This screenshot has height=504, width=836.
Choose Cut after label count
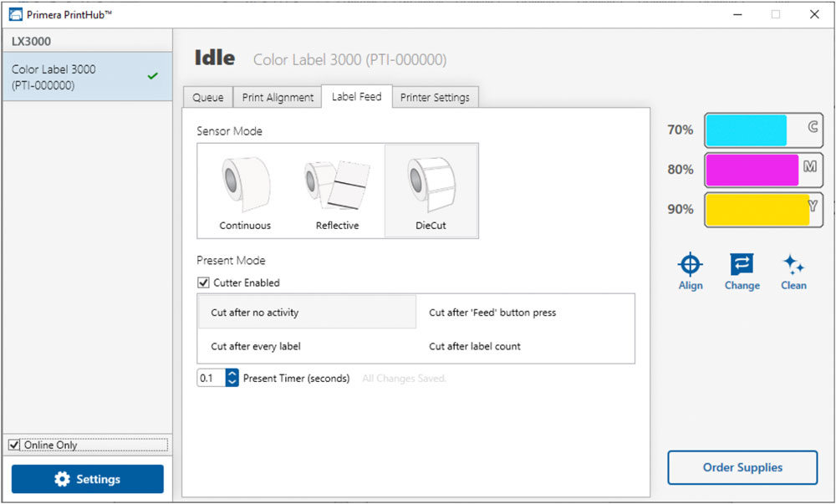click(x=525, y=346)
